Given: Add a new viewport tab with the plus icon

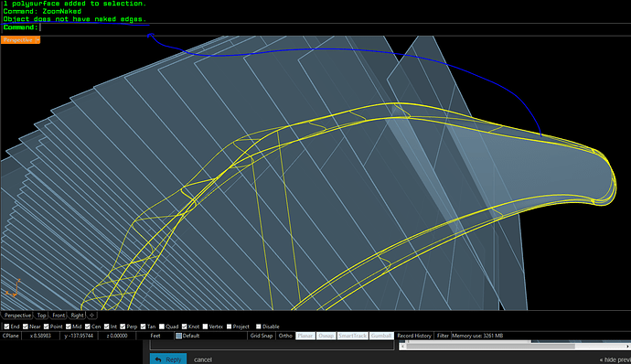Looking at the screenshot, I should coord(91,316).
